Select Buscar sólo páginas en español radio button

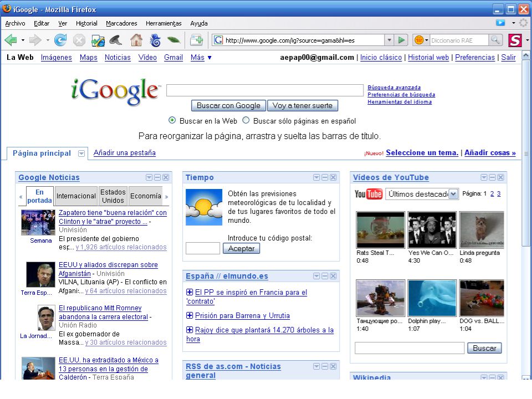click(x=246, y=120)
